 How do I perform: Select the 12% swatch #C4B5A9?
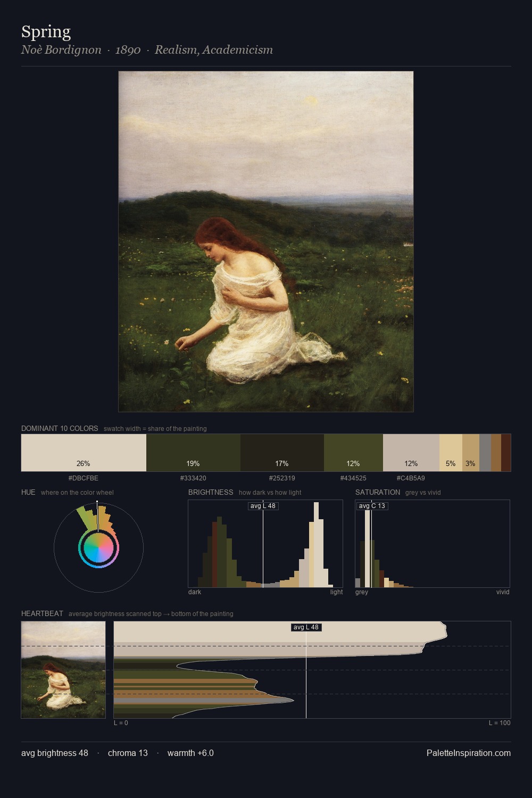point(411,453)
